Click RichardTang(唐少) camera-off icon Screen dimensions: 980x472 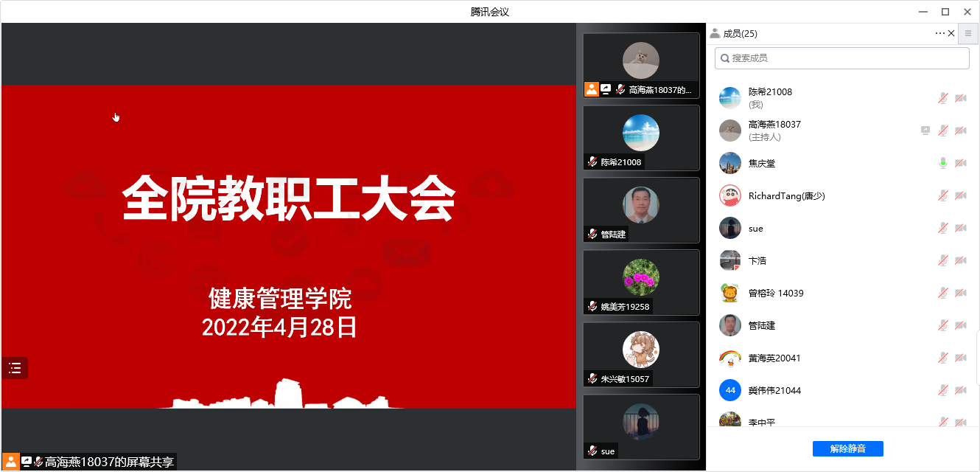click(960, 195)
